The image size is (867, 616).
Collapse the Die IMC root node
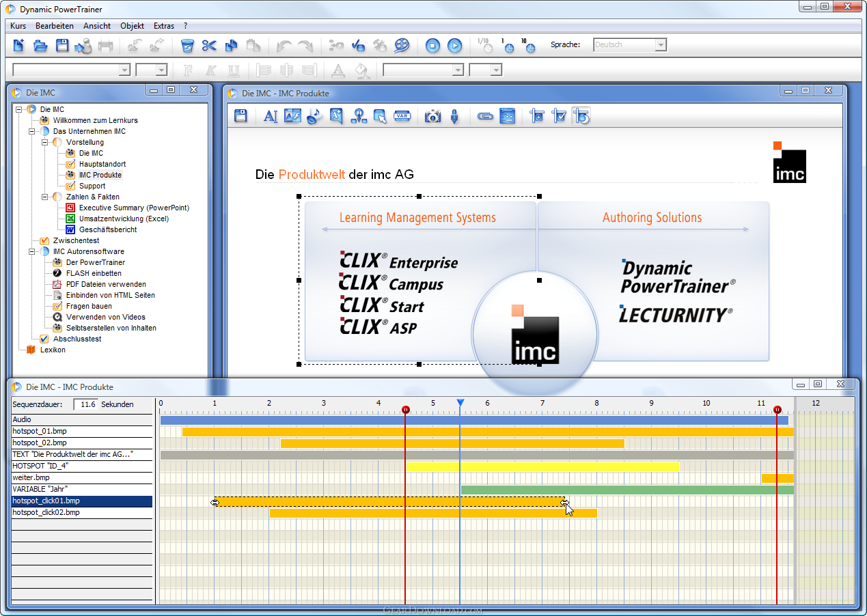(x=18, y=109)
